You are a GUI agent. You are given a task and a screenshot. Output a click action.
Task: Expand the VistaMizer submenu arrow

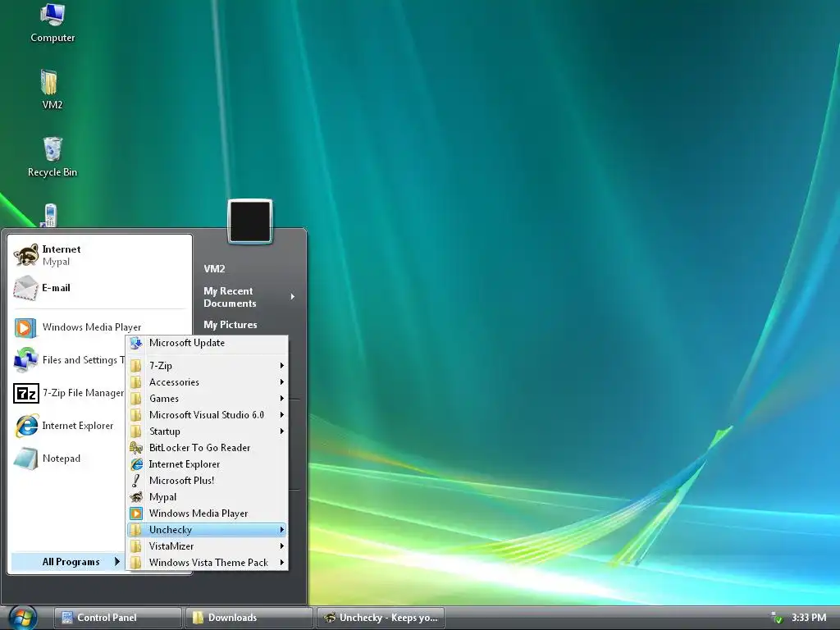pos(281,546)
